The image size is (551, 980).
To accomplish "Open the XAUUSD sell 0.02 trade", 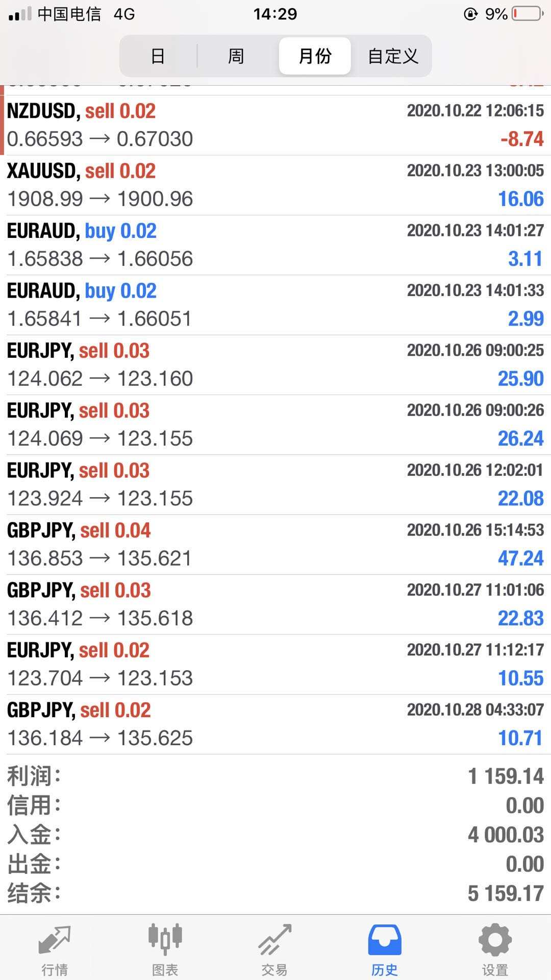I will (275, 185).
